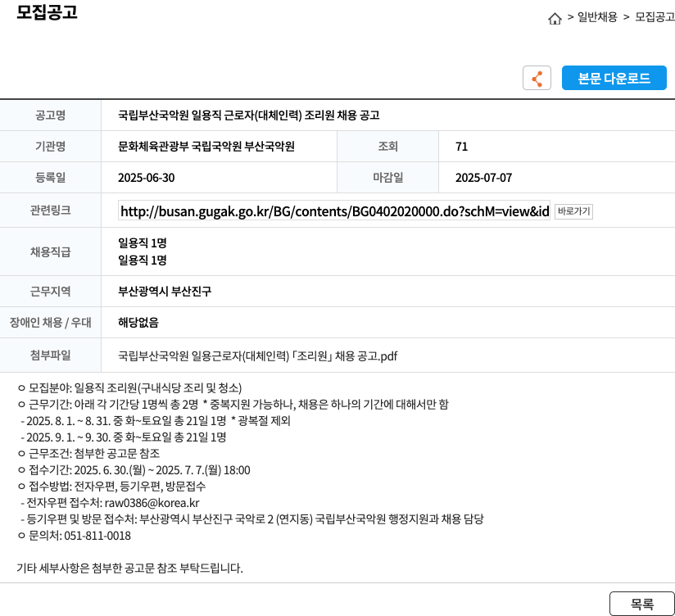The height and width of the screenshot is (616, 675).
Task: Click the 접수방법 전자우편, 등기우편, 방문접수 line
Action: click(112, 487)
